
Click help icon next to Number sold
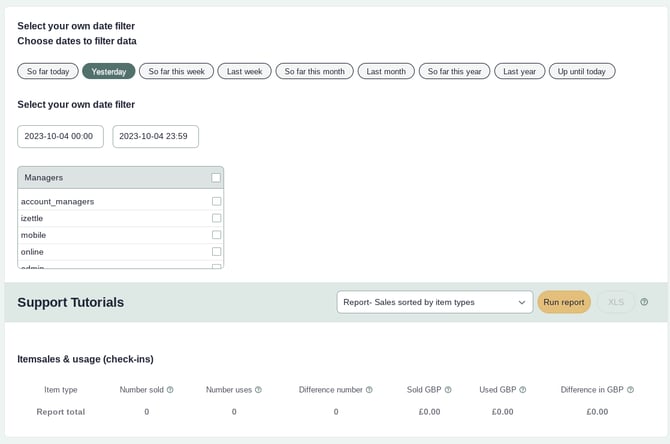click(170, 390)
